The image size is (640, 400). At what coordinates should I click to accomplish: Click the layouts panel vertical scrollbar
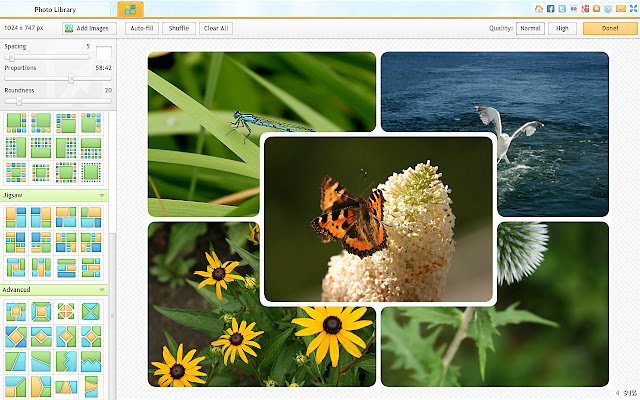(x=112, y=315)
